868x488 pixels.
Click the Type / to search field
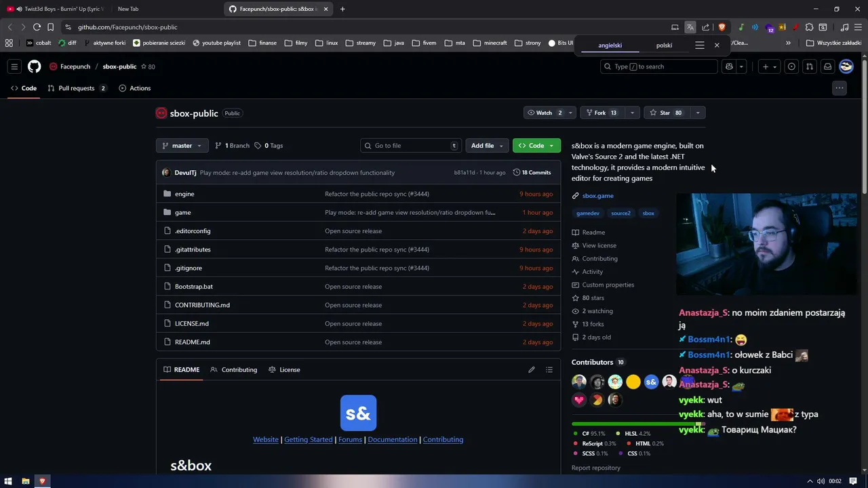659,66
